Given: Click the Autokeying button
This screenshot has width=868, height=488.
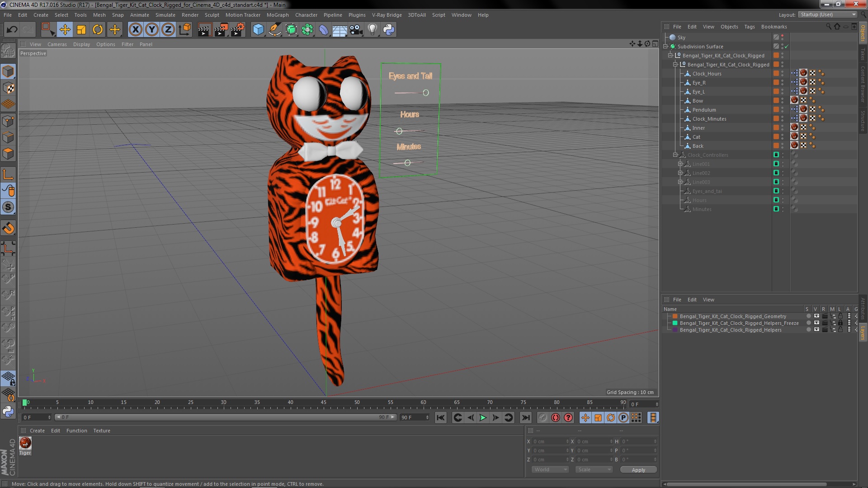Looking at the screenshot, I should (x=556, y=418).
